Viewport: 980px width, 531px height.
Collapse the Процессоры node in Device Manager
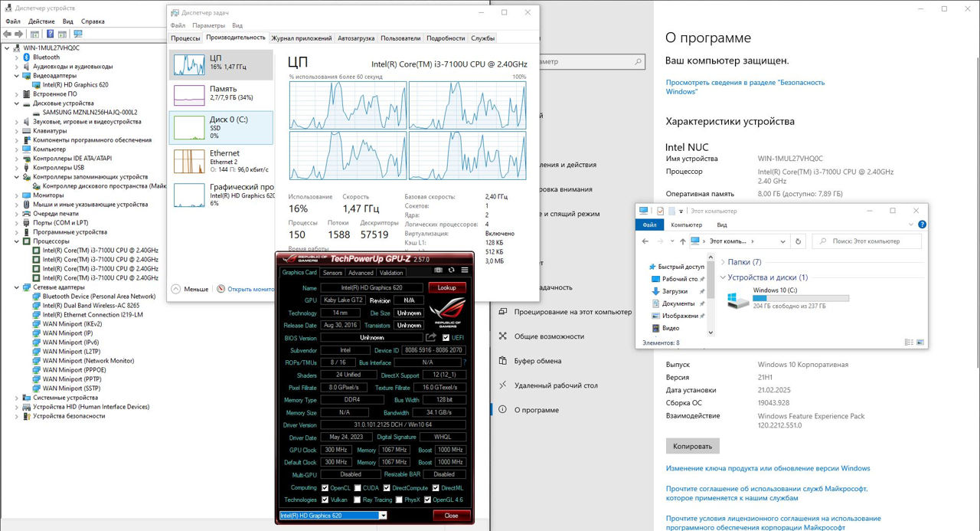click(x=18, y=241)
